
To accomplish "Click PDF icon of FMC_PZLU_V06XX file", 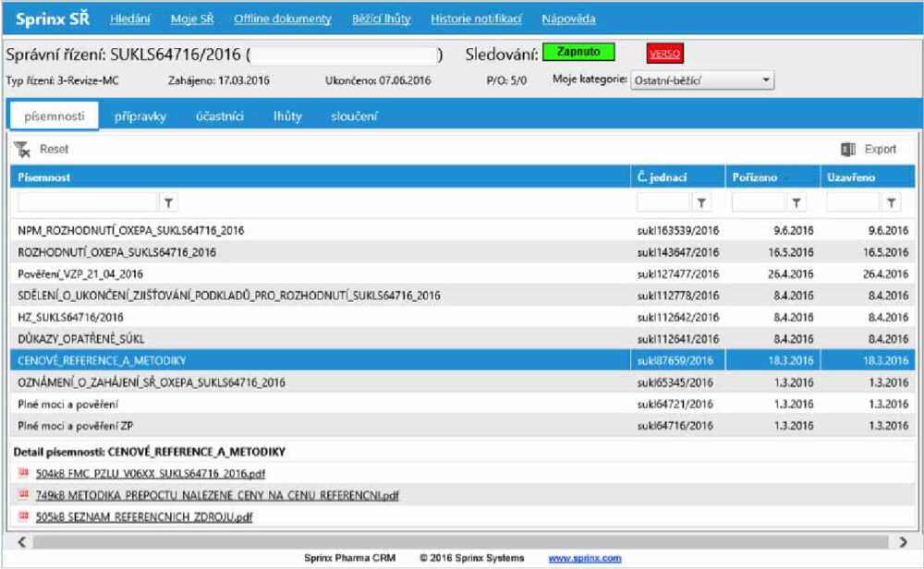I will coord(24,474).
